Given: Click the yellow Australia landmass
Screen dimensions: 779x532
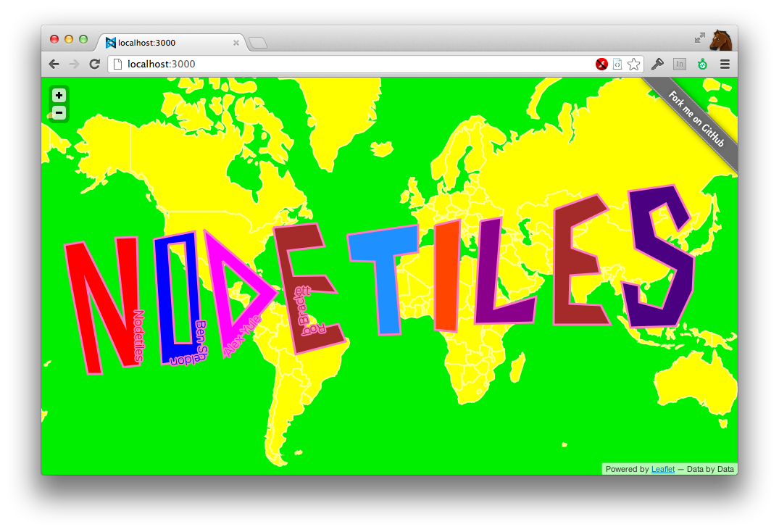Looking at the screenshot, I should click(x=696, y=386).
